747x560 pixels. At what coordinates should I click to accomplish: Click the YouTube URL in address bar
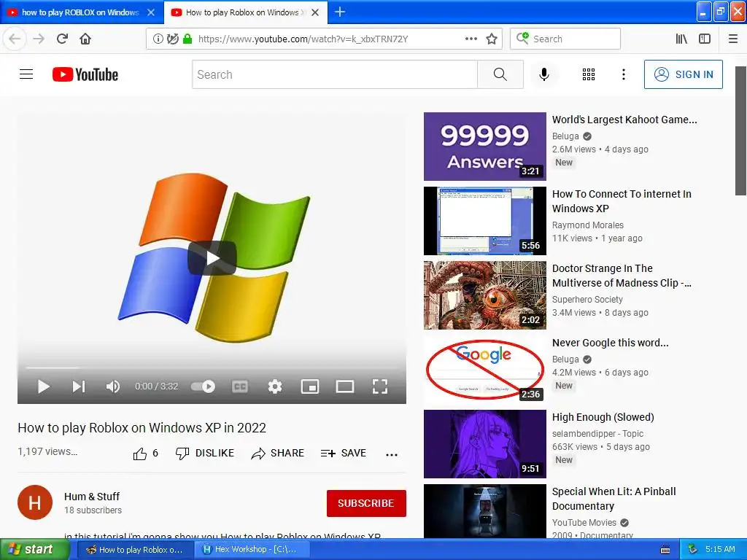click(x=303, y=39)
